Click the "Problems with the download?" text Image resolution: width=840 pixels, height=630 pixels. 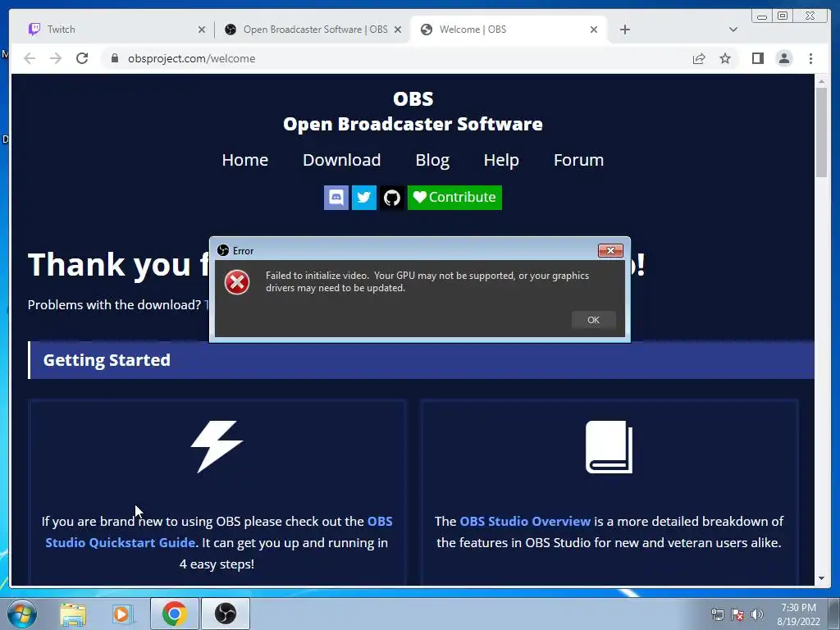click(x=114, y=304)
